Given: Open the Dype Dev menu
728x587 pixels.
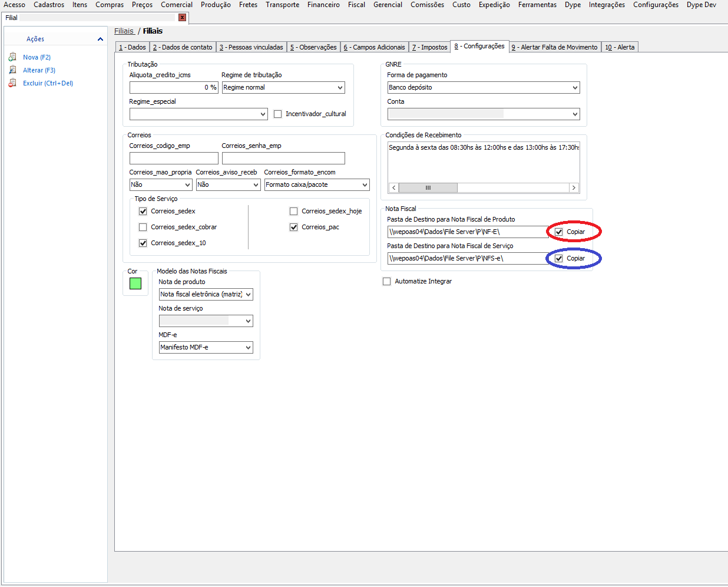Looking at the screenshot, I should tap(701, 5).
